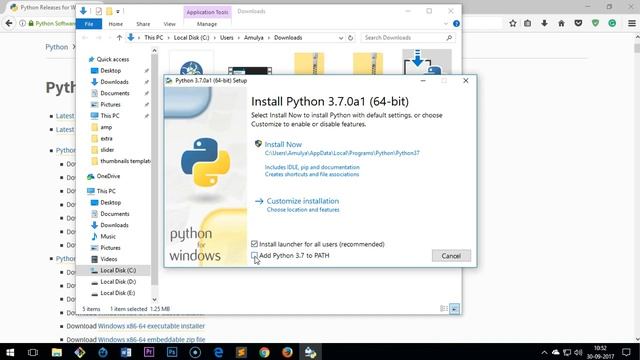Switch to details view button
Screen dimensions: 640x360
(x=444, y=309)
